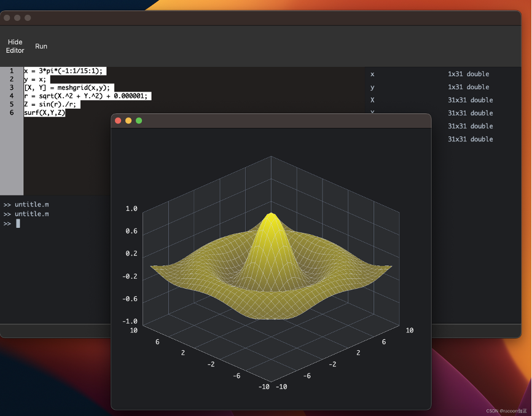Click line number 5 in the gutter
The image size is (532, 416).
12,104
